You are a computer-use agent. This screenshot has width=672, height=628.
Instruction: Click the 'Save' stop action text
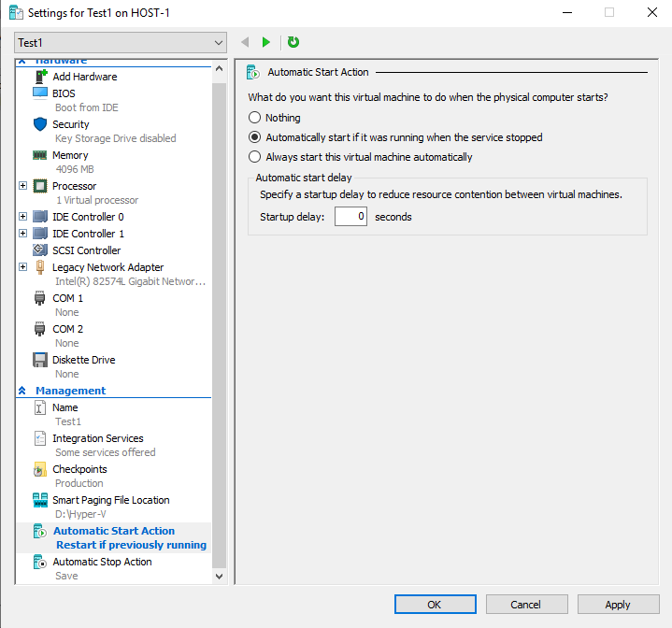66,576
